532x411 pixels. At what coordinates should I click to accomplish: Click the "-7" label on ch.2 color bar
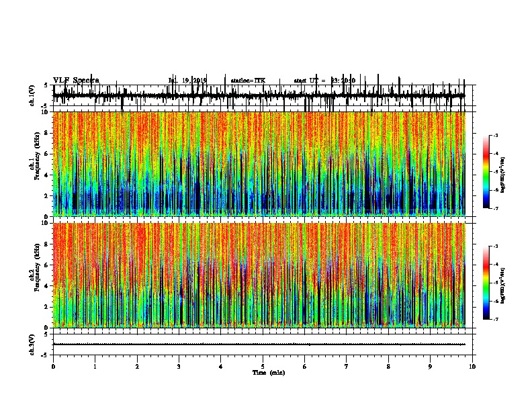495,319
